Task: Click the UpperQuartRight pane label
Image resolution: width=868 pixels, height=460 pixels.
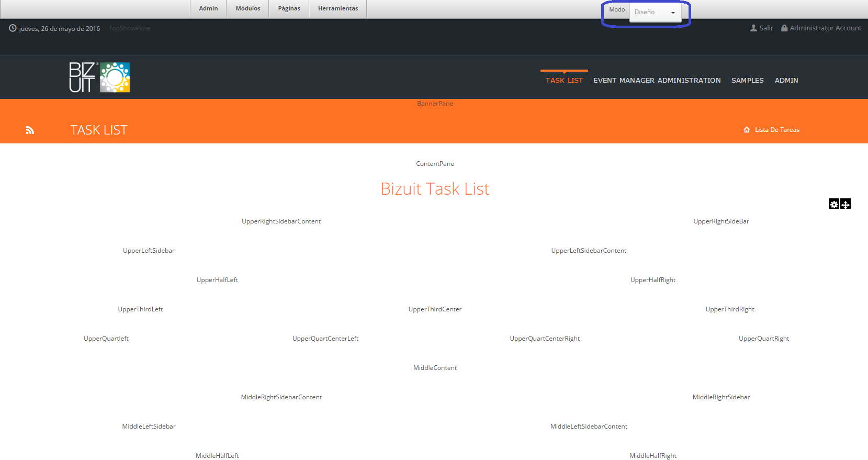Action: tap(764, 339)
